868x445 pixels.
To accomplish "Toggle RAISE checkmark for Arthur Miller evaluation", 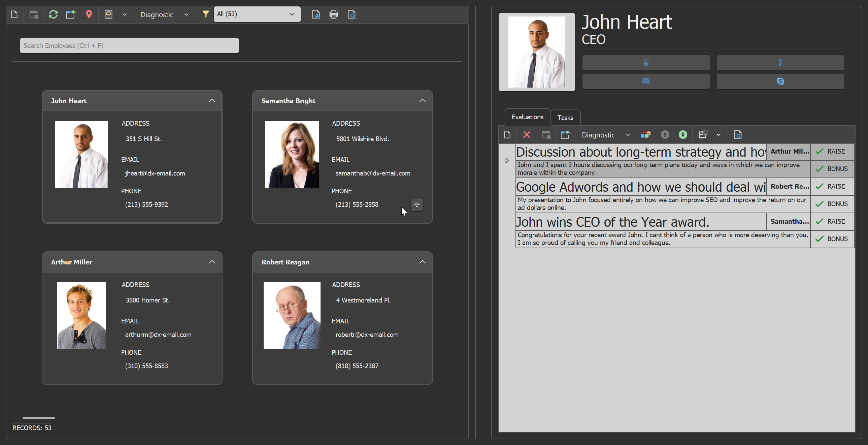I will tap(820, 152).
